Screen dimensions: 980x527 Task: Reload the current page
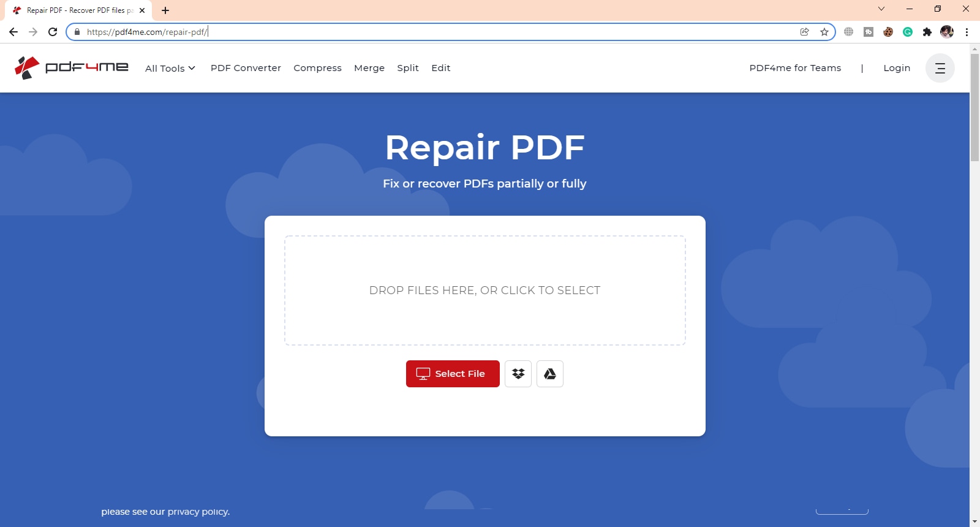(x=53, y=32)
